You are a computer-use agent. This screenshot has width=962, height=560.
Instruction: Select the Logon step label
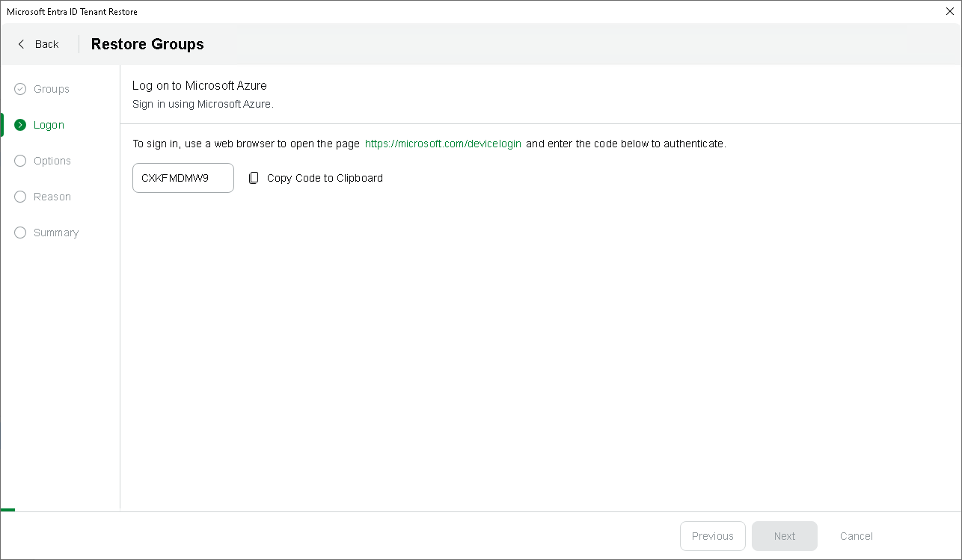tap(49, 125)
